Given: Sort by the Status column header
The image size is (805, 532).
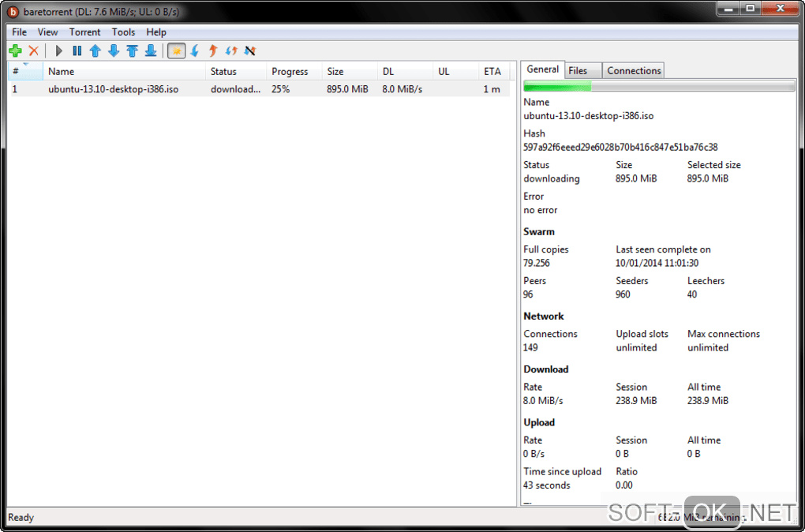Looking at the screenshot, I should (237, 71).
